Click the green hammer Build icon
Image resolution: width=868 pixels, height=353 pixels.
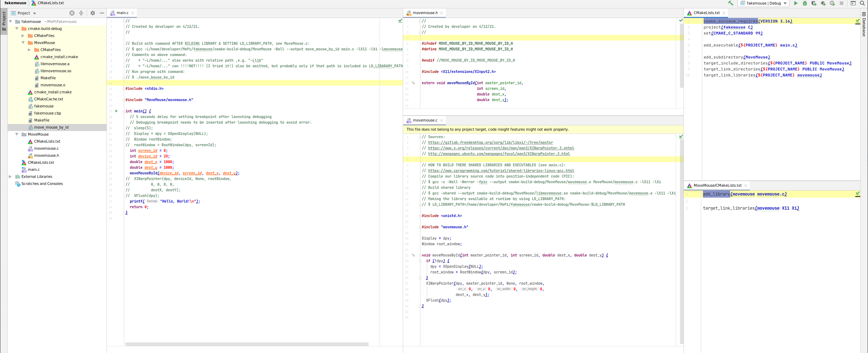730,3
